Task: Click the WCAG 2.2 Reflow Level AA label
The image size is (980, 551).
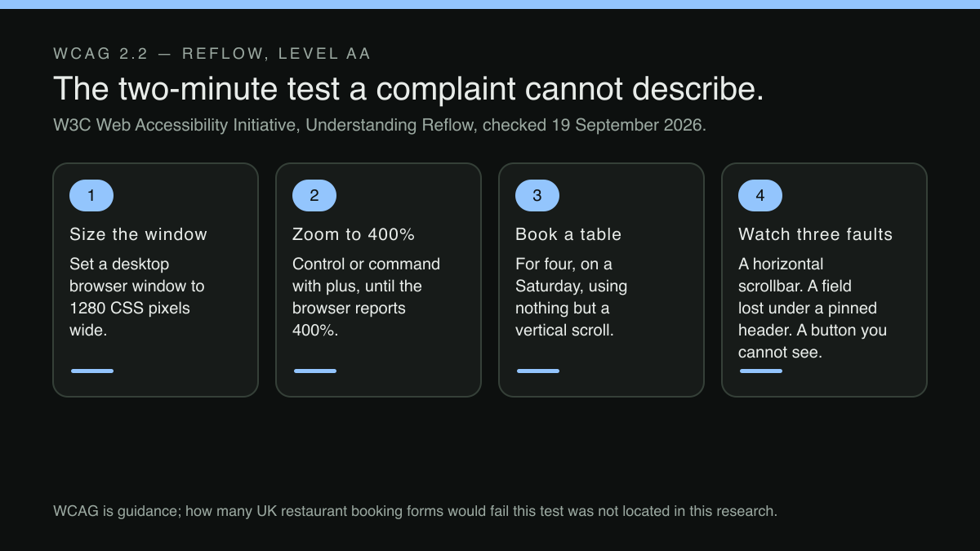Action: point(212,54)
